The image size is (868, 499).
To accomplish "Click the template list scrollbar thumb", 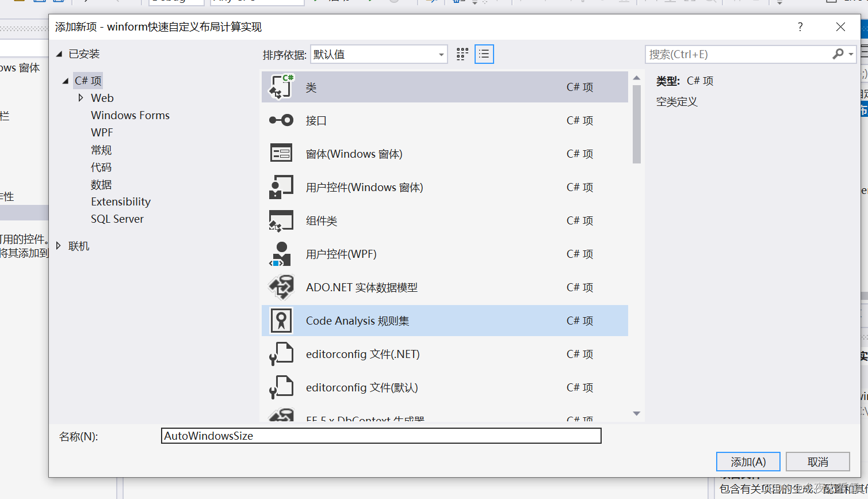I will click(x=636, y=124).
